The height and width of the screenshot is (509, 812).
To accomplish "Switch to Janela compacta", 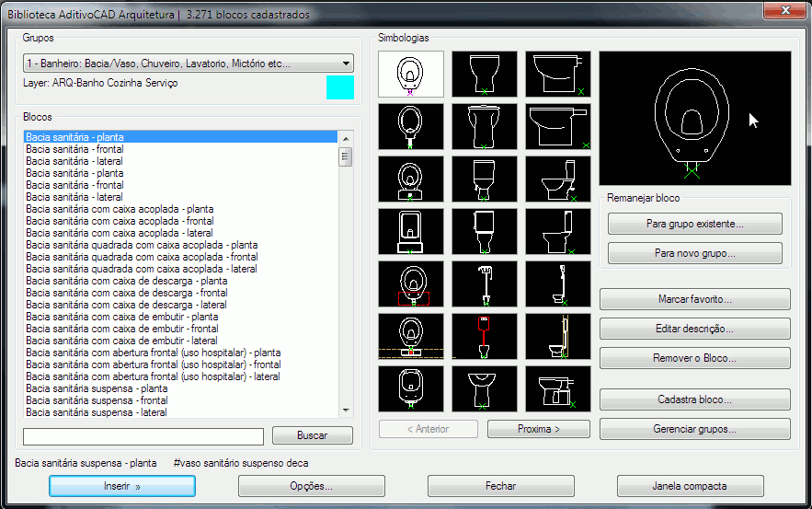I will (690, 486).
